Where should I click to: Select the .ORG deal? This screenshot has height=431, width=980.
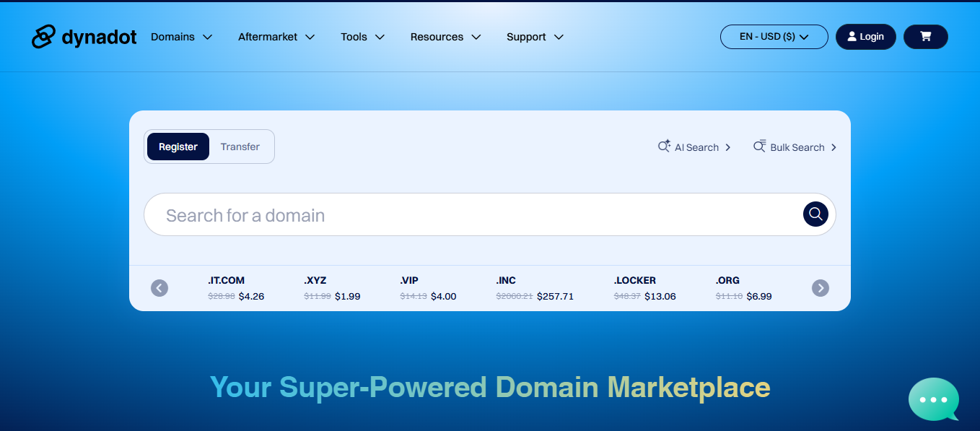click(x=743, y=288)
